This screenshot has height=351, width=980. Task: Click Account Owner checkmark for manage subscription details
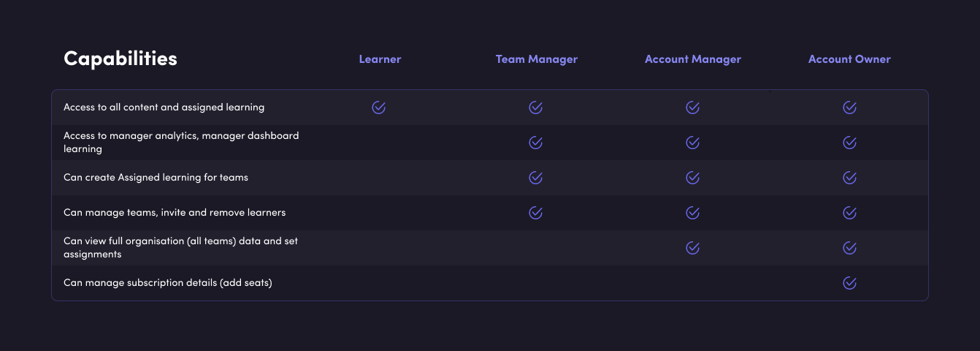point(849,283)
